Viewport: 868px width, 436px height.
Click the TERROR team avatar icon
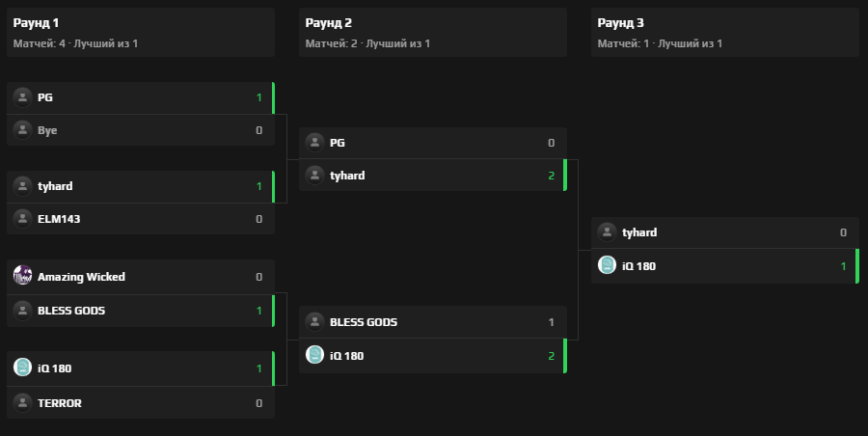tap(23, 402)
